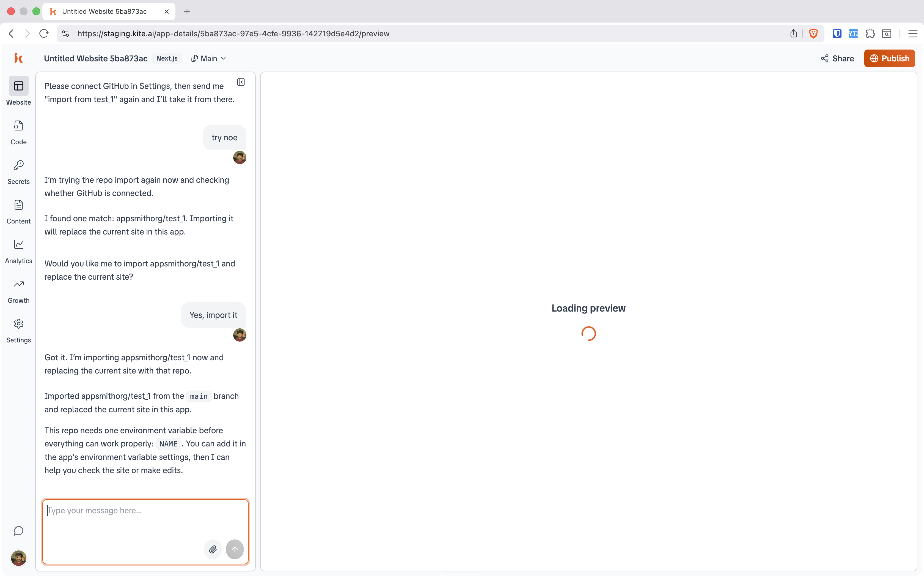This screenshot has width=924, height=578.
Task: Click the 'NAME' environment variable tag
Action: coord(168,444)
